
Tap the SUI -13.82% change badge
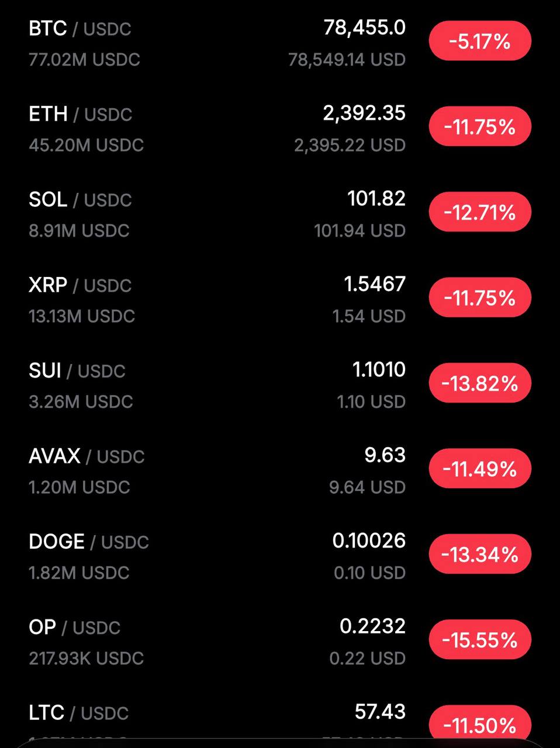click(480, 383)
